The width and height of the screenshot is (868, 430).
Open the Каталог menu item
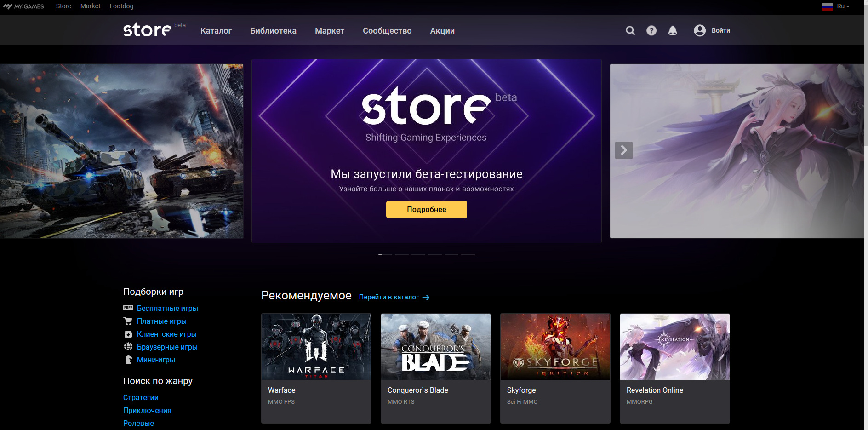pos(216,31)
